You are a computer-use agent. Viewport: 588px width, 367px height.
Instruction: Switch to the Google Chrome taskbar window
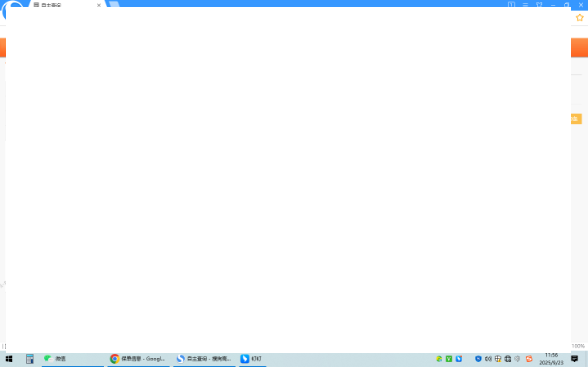[138, 359]
